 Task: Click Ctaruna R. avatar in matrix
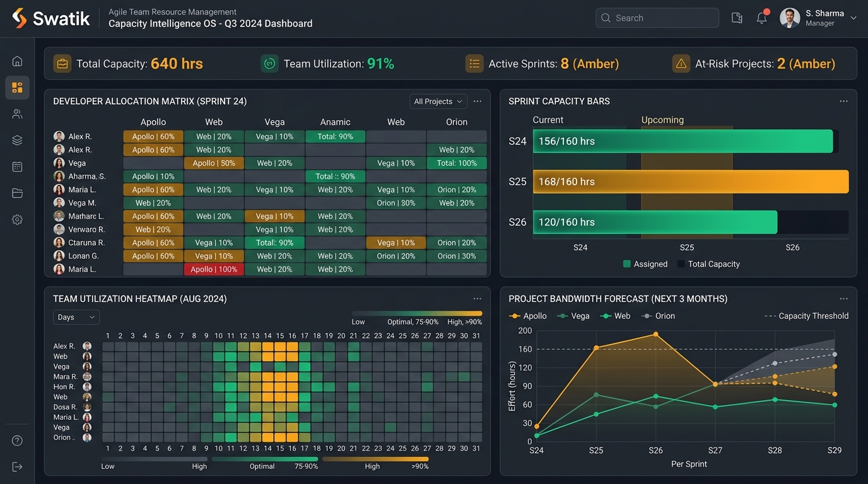pyautogui.click(x=59, y=243)
